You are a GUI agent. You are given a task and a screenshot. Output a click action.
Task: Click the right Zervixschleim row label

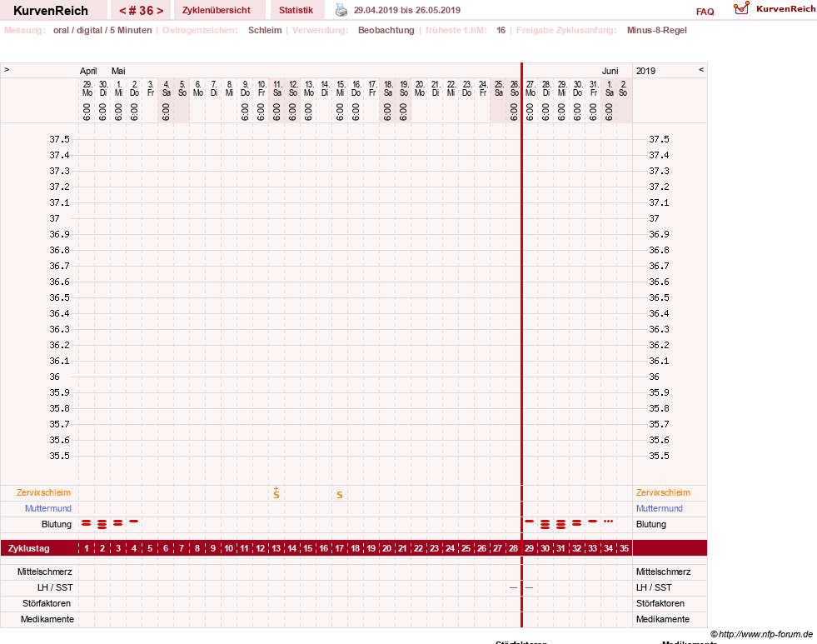click(663, 492)
